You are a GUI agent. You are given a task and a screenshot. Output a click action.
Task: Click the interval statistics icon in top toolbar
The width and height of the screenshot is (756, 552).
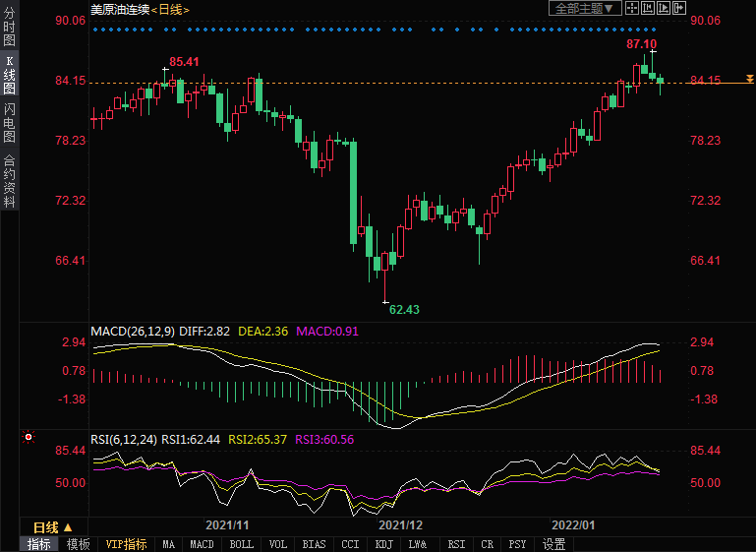coord(648,9)
